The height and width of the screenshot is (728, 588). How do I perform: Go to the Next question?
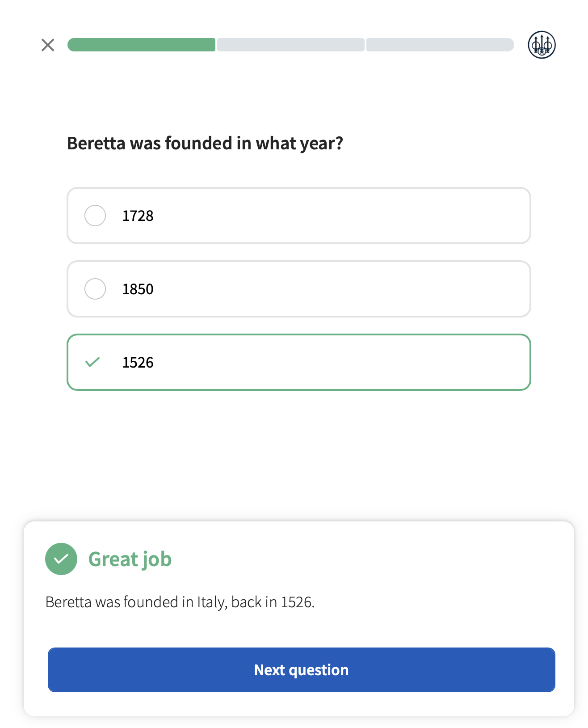(x=302, y=669)
